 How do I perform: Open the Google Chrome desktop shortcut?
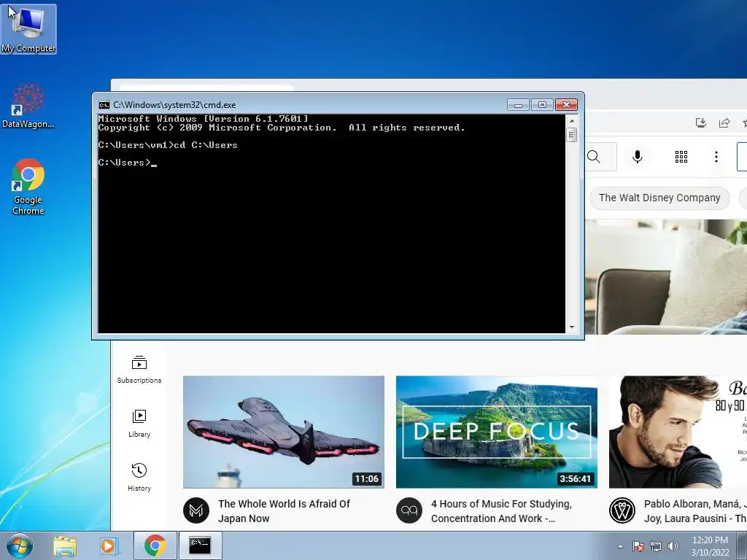pos(28,187)
